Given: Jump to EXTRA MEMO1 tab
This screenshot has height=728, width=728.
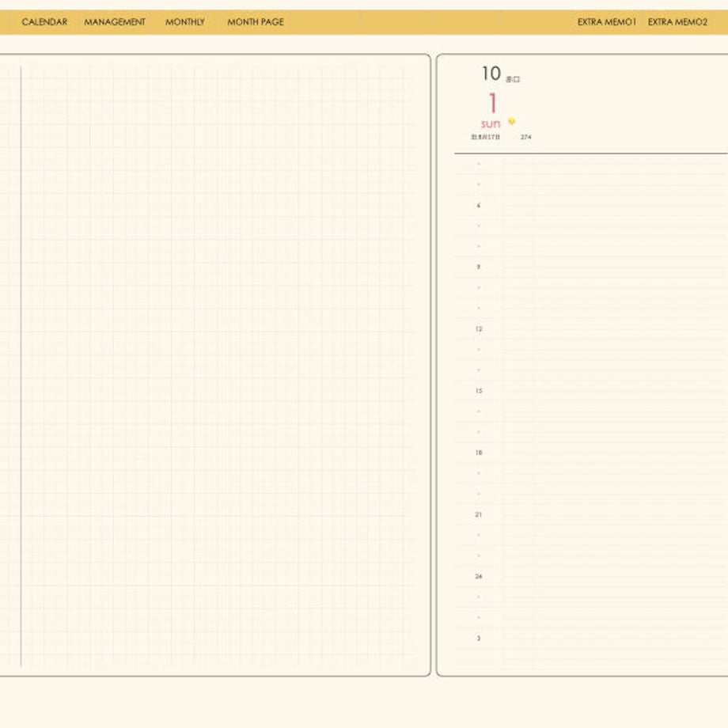Looking at the screenshot, I should [606, 22].
